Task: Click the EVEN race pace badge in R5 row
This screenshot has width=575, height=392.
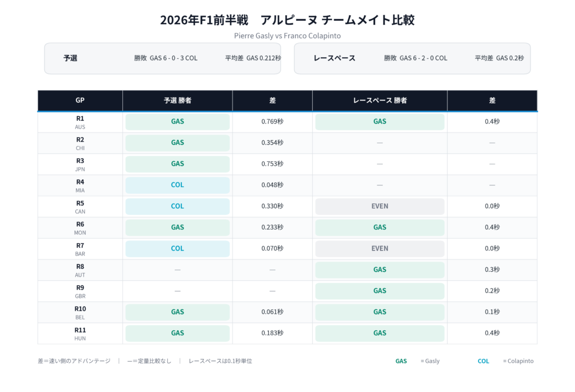Action: point(380,207)
